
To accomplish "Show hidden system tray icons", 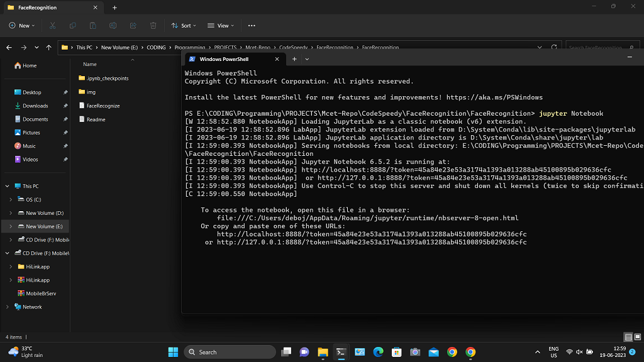I will pyautogui.click(x=537, y=352).
